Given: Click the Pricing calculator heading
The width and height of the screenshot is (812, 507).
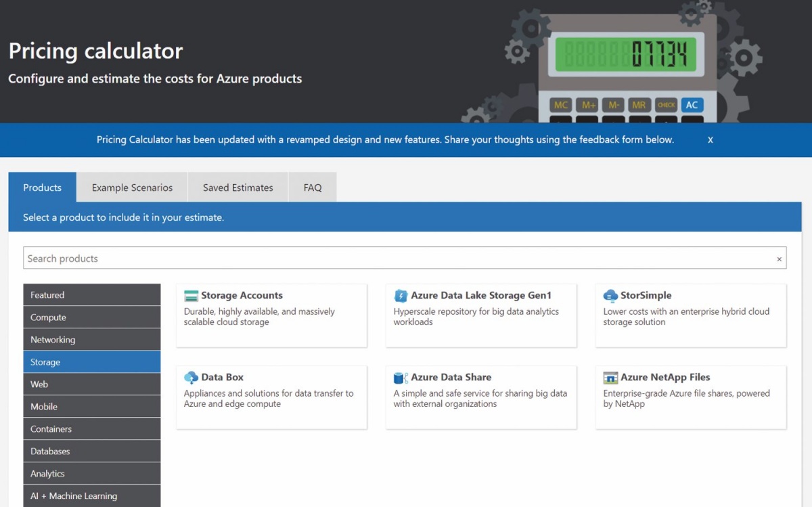Looking at the screenshot, I should [95, 51].
